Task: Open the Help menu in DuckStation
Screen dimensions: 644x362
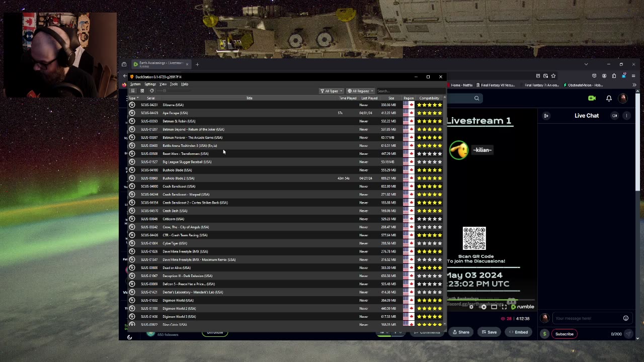Action: [185, 84]
